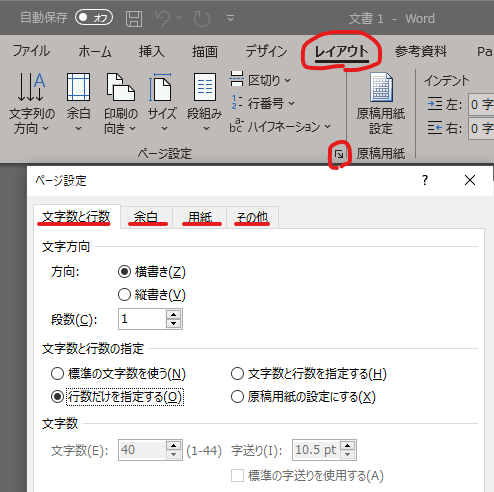
Task: Click the left indent 左 input field
Action: 481,105
